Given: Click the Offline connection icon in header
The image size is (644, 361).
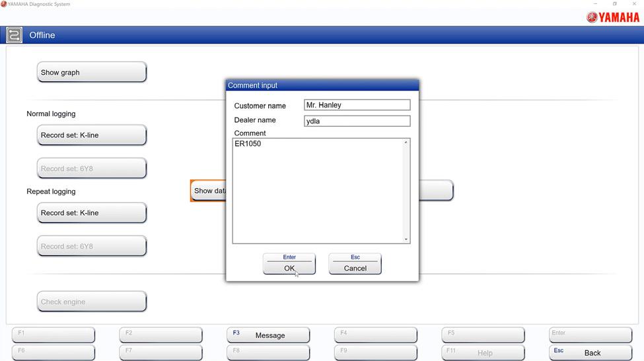Looking at the screenshot, I should [x=14, y=35].
